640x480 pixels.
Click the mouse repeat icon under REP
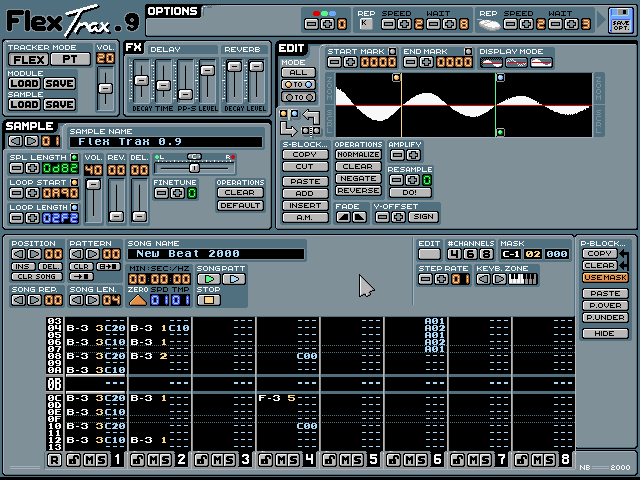click(489, 25)
